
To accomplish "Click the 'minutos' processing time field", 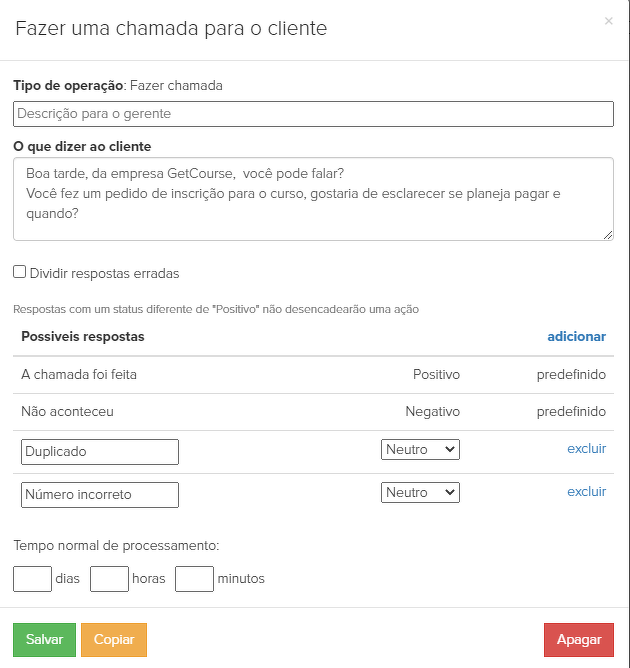I will [194, 579].
